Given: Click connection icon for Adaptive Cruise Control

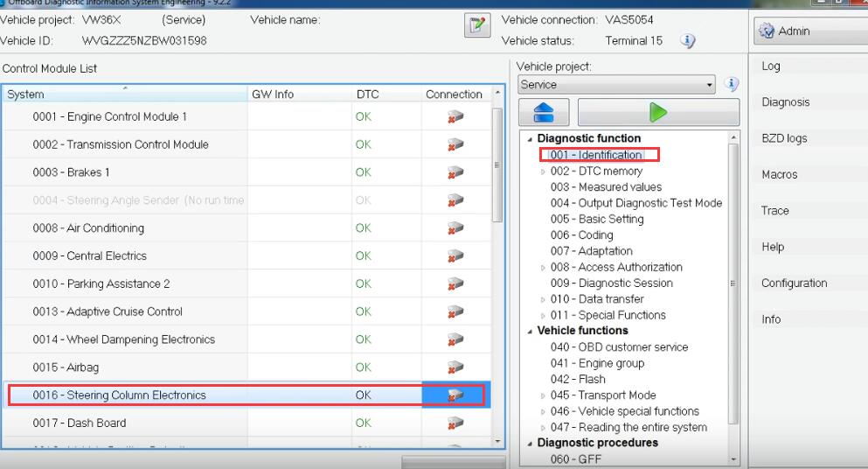Looking at the screenshot, I should pos(455,311).
